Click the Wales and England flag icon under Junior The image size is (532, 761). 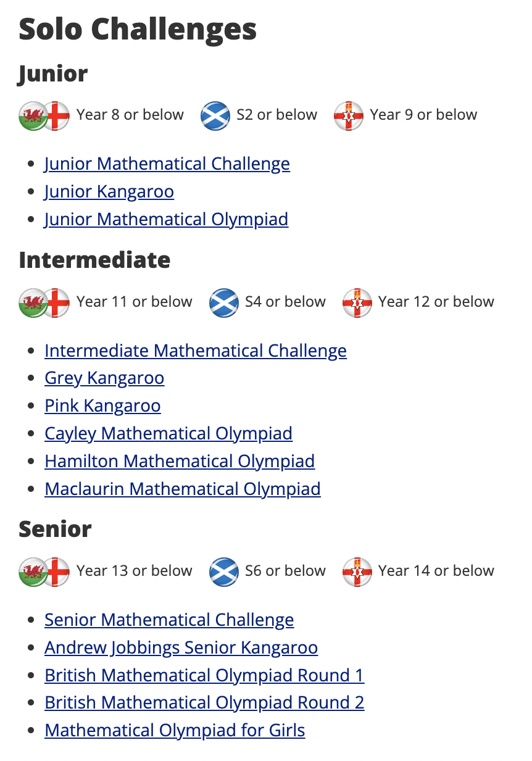tap(44, 115)
